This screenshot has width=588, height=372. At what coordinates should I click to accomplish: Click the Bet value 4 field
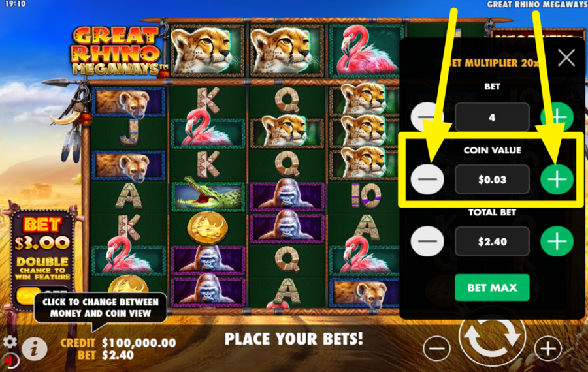(x=492, y=117)
